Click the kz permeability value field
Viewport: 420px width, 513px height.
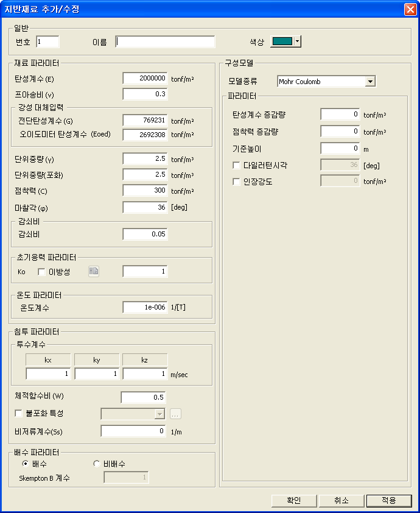[x=145, y=373]
